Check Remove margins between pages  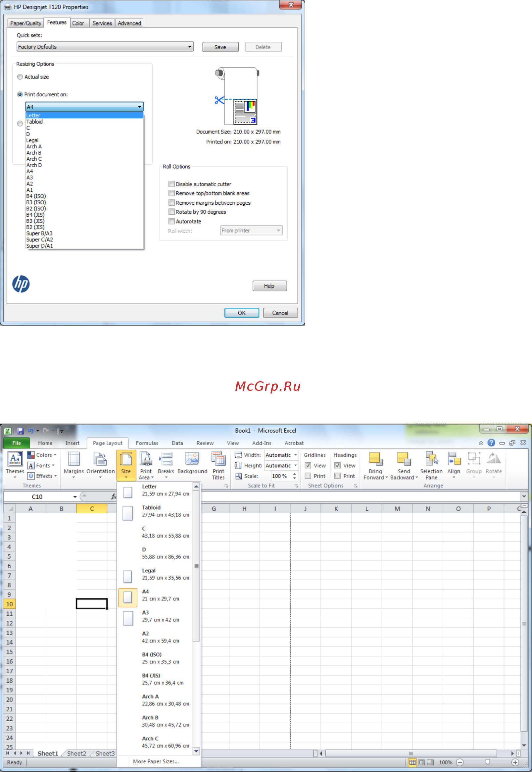[x=172, y=202]
